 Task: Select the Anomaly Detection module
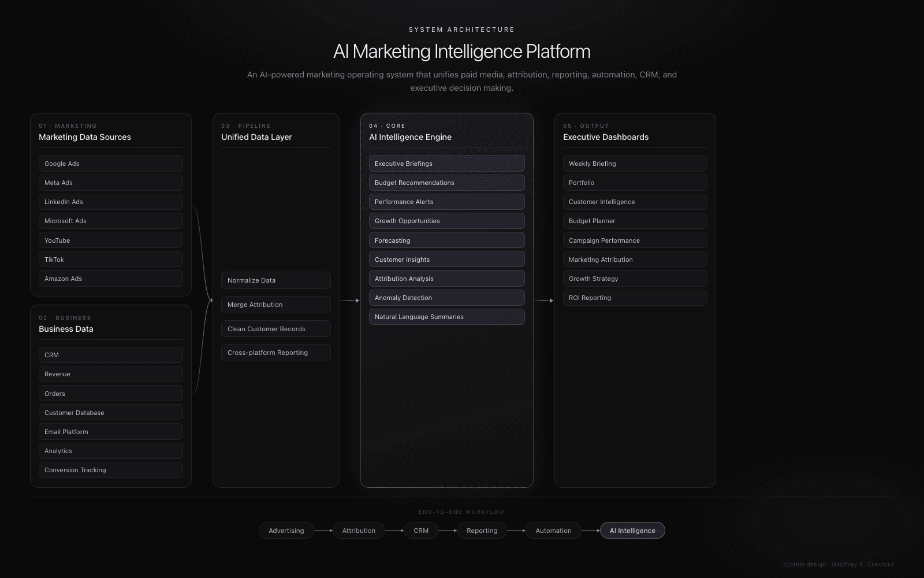click(x=447, y=298)
